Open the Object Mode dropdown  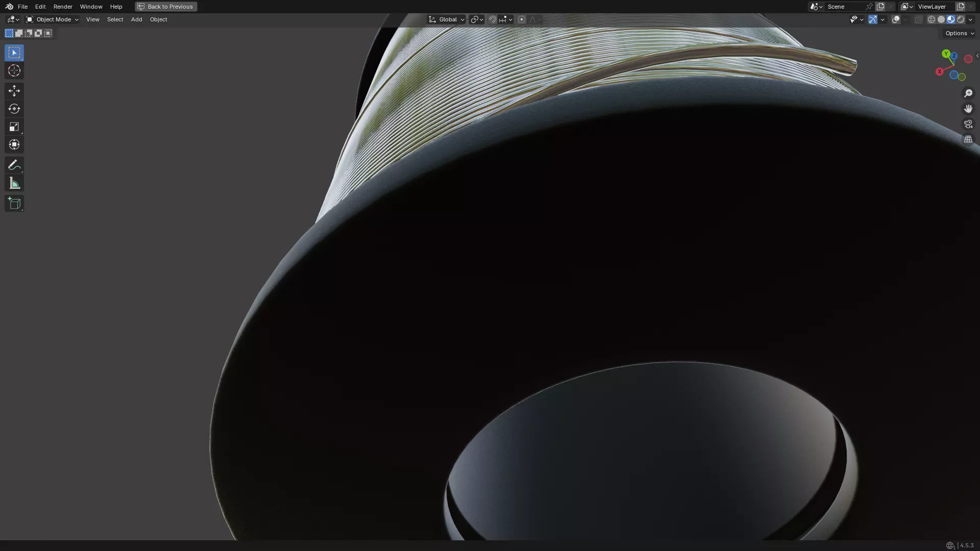point(53,19)
